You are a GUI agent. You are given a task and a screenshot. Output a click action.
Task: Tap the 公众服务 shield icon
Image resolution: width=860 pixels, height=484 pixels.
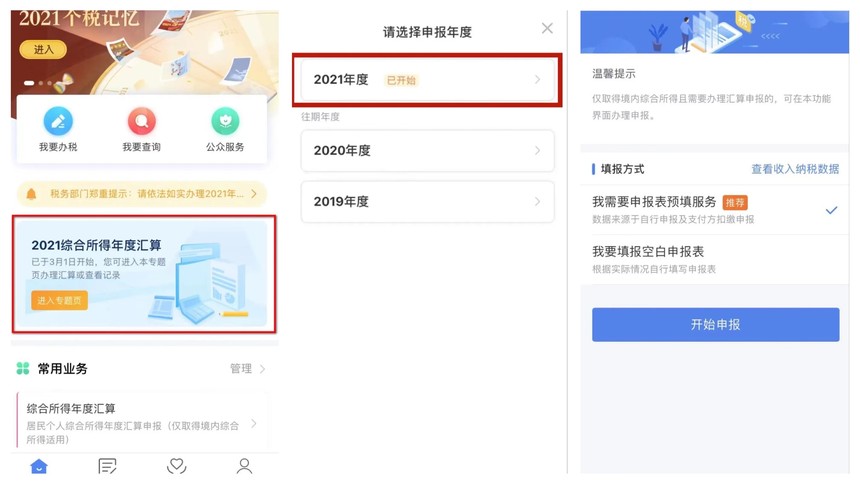pos(225,122)
